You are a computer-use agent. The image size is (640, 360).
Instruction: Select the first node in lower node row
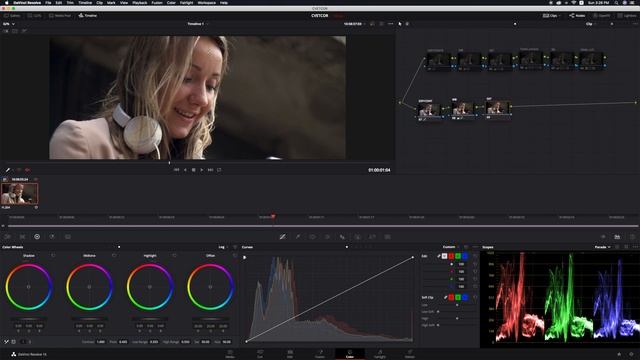[429, 109]
